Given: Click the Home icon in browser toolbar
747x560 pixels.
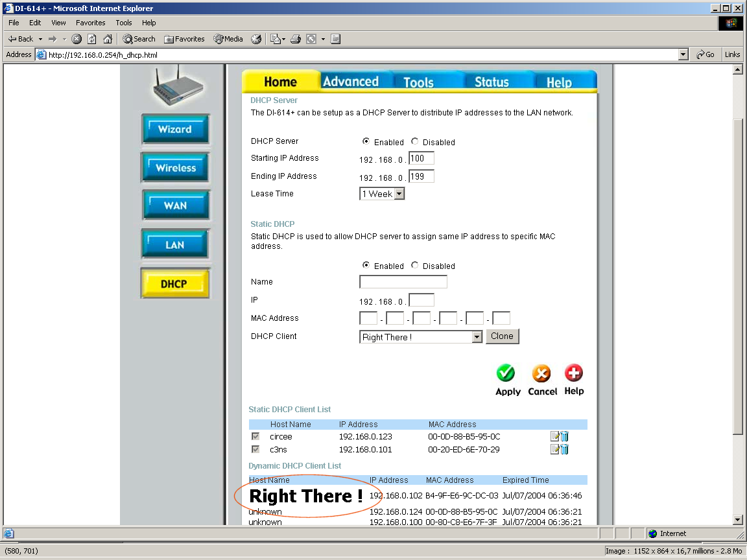Looking at the screenshot, I should (x=108, y=39).
